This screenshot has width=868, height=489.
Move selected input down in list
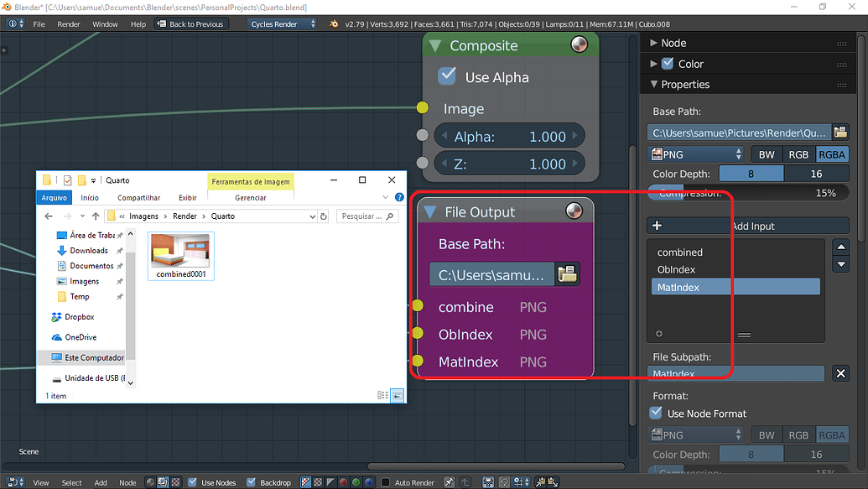841,264
